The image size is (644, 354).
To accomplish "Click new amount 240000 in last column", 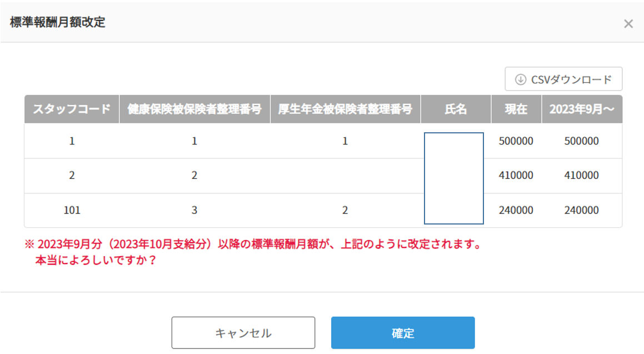I will pyautogui.click(x=582, y=211).
